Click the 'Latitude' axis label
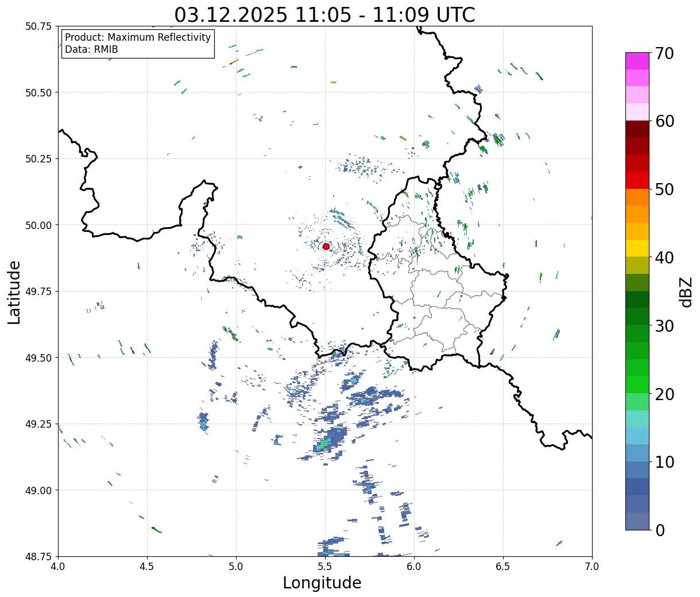The width and height of the screenshot is (700, 597). (14, 292)
